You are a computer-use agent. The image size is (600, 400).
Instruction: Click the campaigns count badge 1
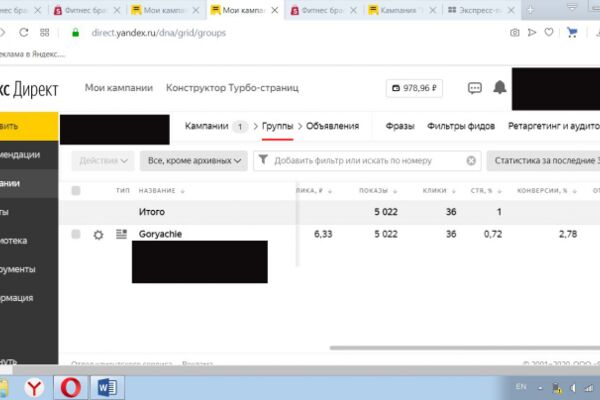pos(240,127)
